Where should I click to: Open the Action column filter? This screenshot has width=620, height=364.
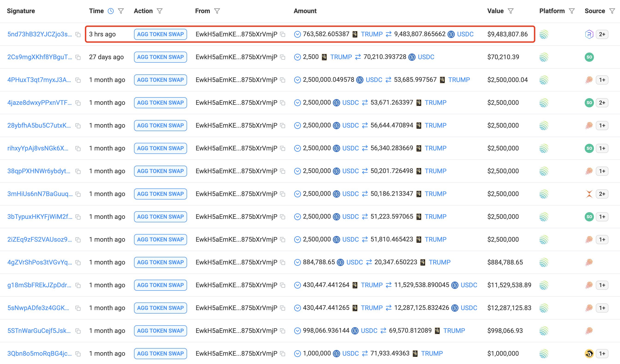pyautogui.click(x=160, y=11)
